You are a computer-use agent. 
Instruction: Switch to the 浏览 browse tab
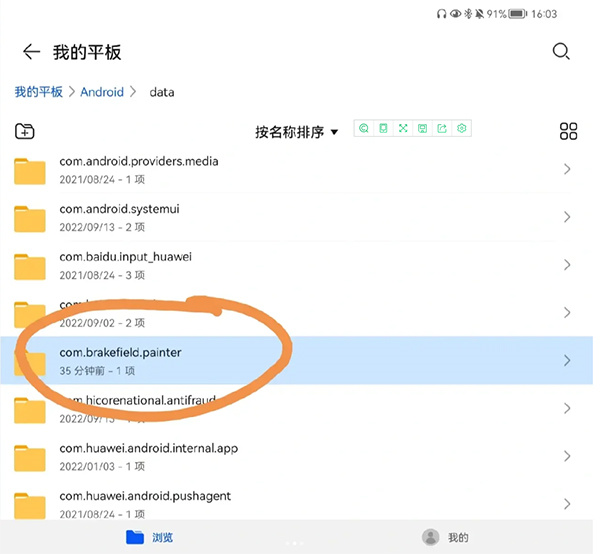click(x=149, y=537)
